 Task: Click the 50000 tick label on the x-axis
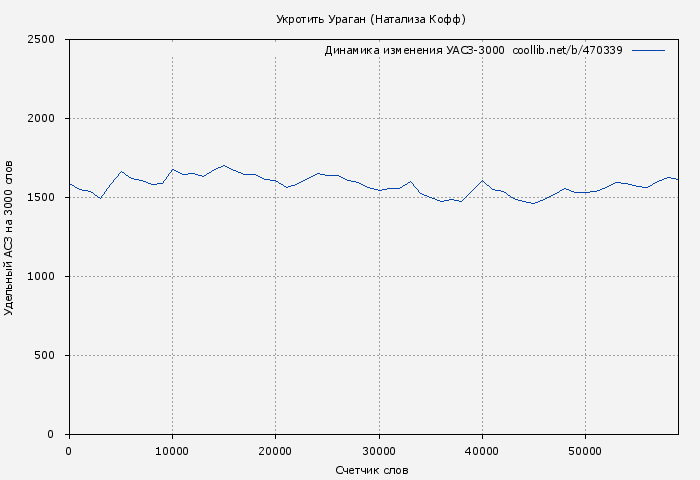[x=585, y=451]
